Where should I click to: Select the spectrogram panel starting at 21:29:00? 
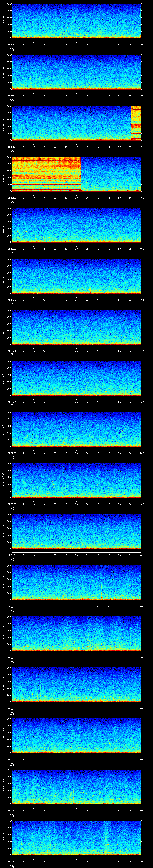[x=76, y=786]
